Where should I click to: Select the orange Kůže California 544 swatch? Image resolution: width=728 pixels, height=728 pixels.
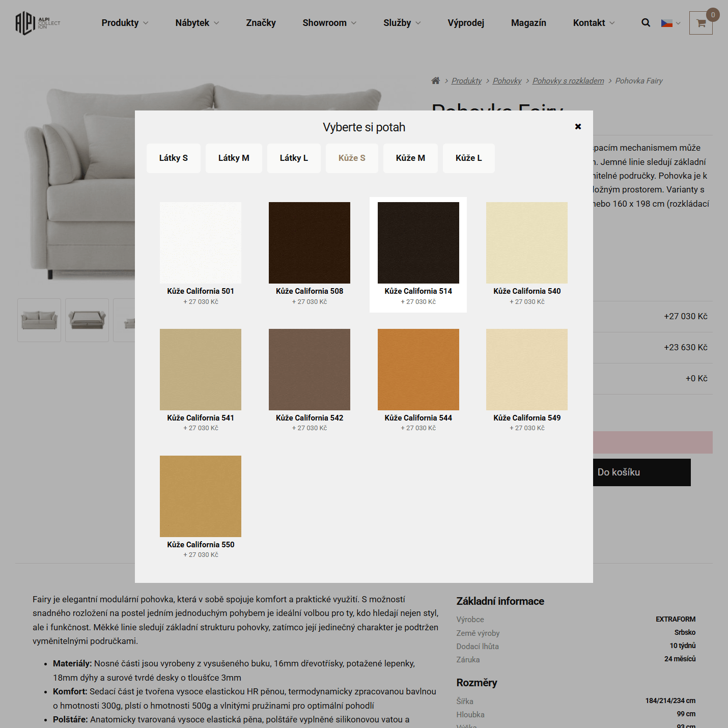coord(418,370)
